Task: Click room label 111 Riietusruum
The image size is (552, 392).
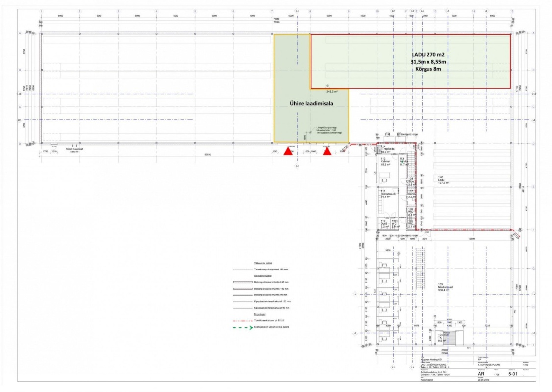Action: pyautogui.click(x=388, y=194)
